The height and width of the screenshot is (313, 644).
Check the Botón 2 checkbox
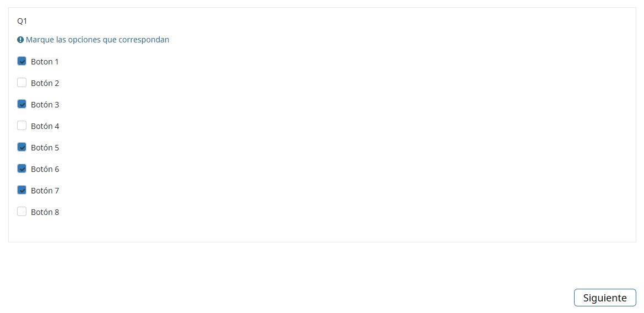pos(22,83)
